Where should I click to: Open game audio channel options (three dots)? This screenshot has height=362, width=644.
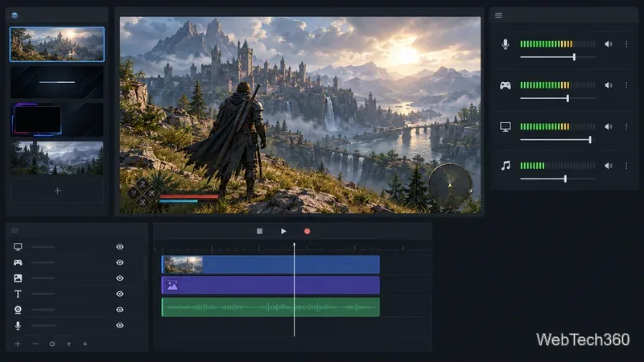pyautogui.click(x=626, y=85)
